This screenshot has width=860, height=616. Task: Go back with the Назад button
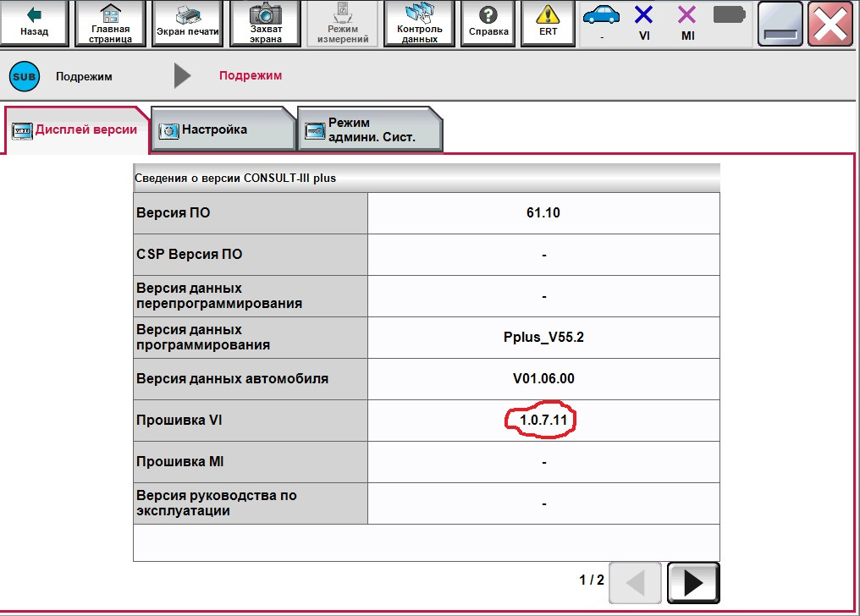tap(34, 23)
